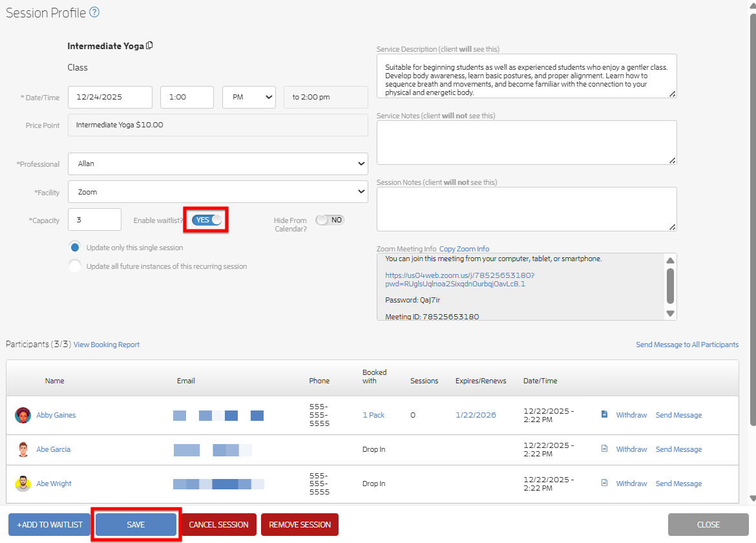This screenshot has height=543, width=756.
Task: Withdraw Abby Gaines from the session
Action: tap(631, 415)
